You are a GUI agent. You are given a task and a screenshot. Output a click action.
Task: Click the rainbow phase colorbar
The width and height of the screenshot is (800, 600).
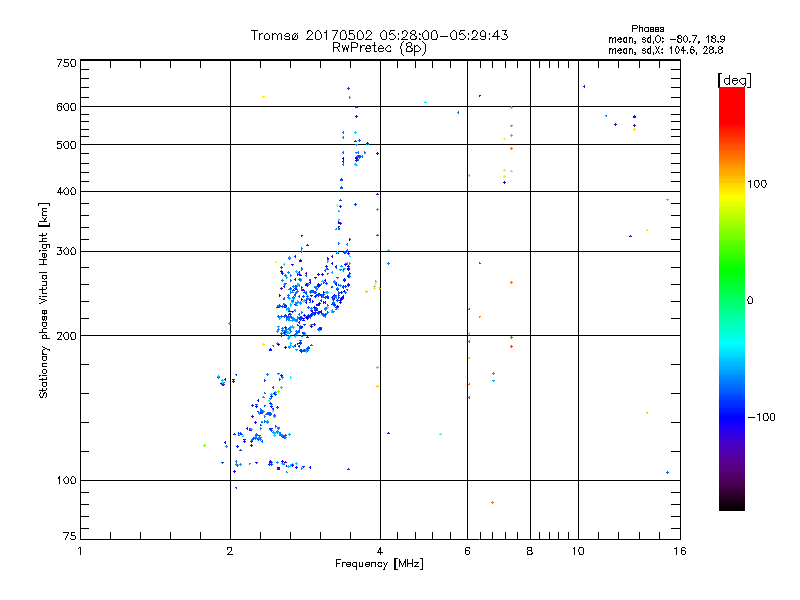[732, 298]
